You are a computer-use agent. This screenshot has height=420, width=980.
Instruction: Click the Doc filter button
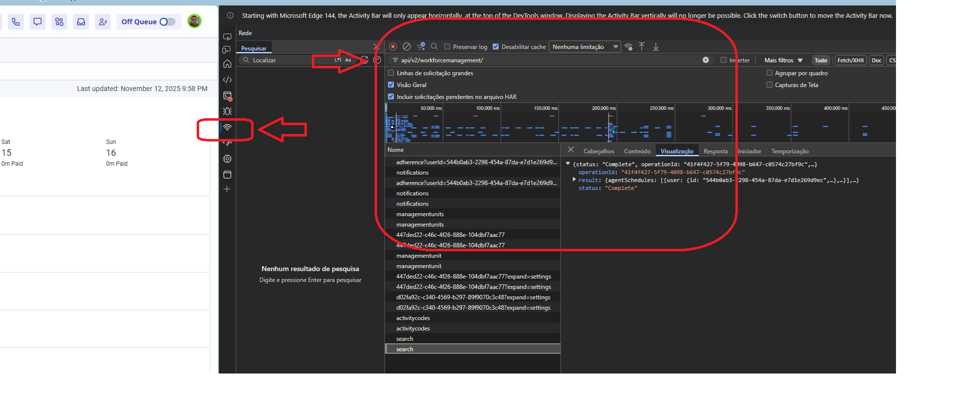[876, 60]
